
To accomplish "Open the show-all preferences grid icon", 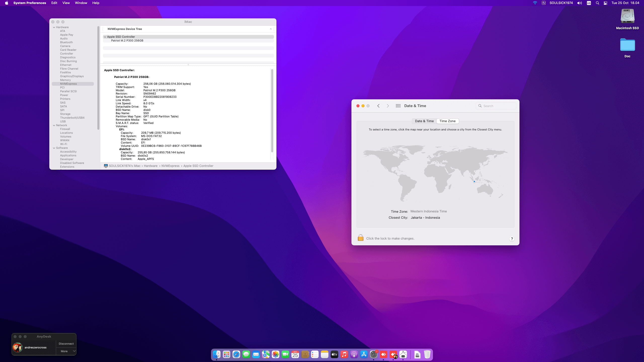I will (x=398, y=106).
